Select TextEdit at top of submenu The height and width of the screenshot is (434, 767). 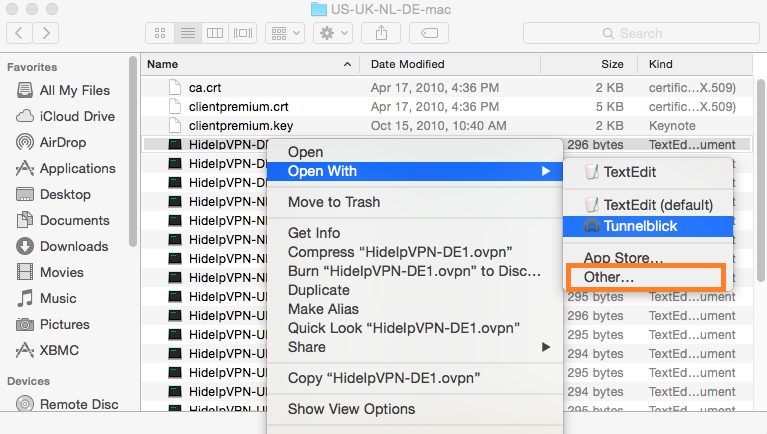(648, 172)
